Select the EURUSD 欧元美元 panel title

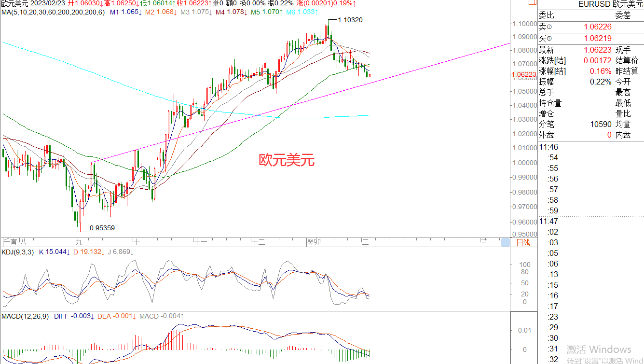coord(611,4)
